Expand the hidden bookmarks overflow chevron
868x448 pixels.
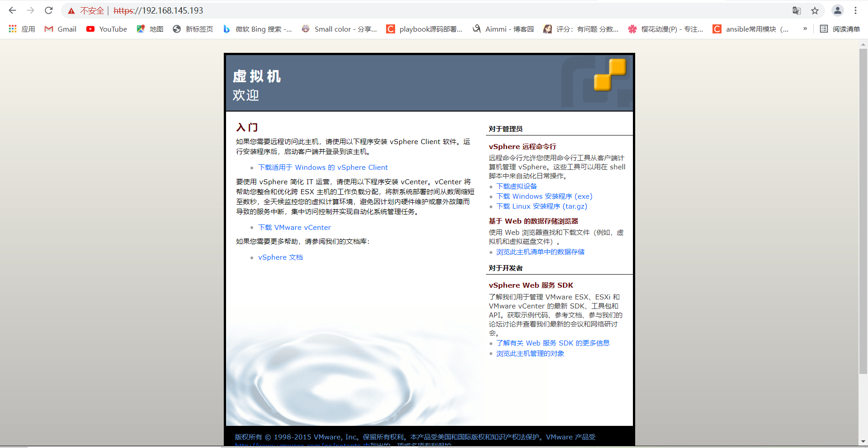pyautogui.click(x=805, y=28)
